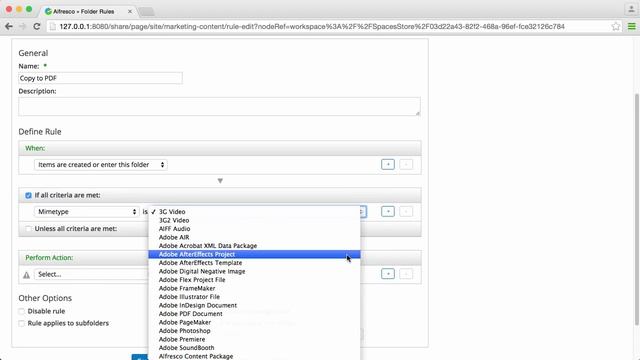The height and width of the screenshot is (360, 640).
Task: Check 'Rule applies to subfolders'
Action: (22, 323)
